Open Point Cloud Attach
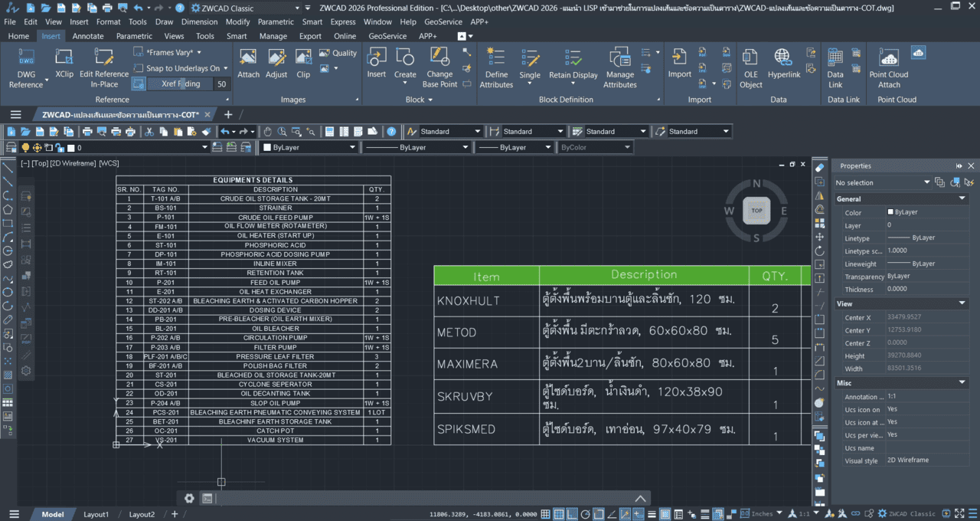Screen dimensions: 980x521 tap(888, 58)
